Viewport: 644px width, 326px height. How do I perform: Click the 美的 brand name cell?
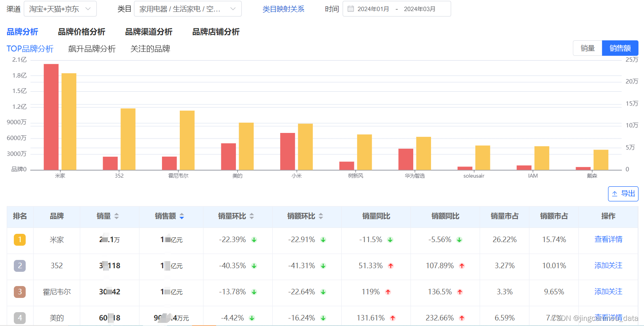coord(56,318)
